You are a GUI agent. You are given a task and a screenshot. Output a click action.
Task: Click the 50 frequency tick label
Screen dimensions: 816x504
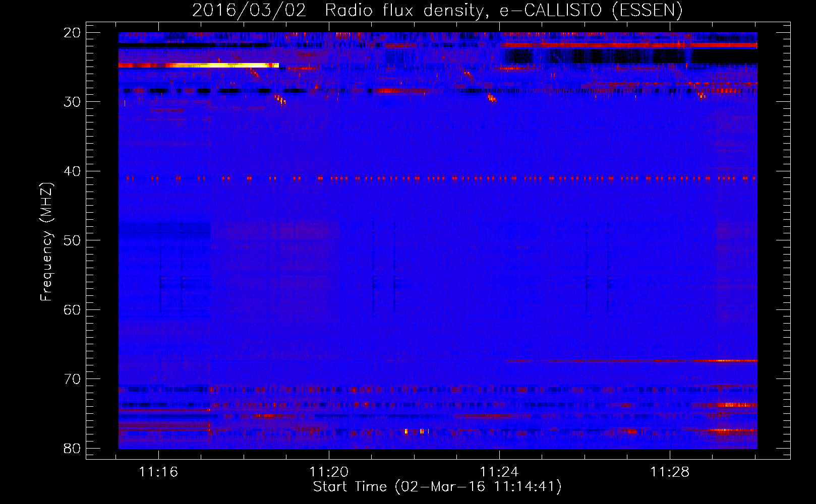point(72,240)
